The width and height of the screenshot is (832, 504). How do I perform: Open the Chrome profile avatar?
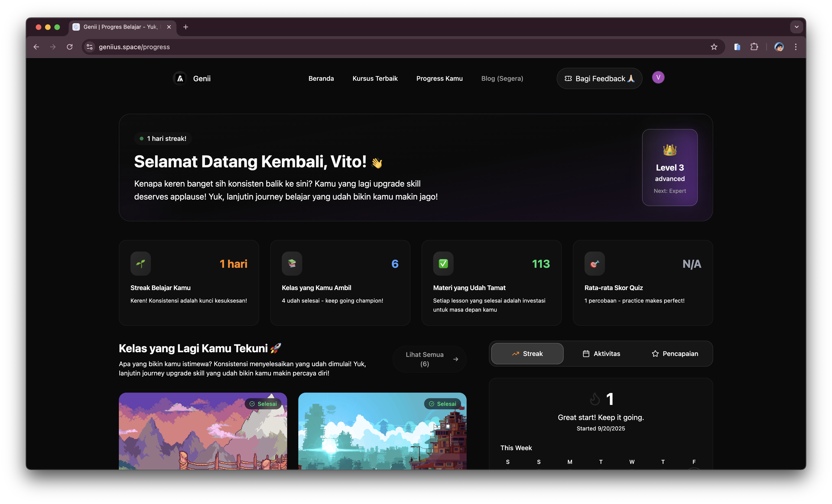coord(779,47)
